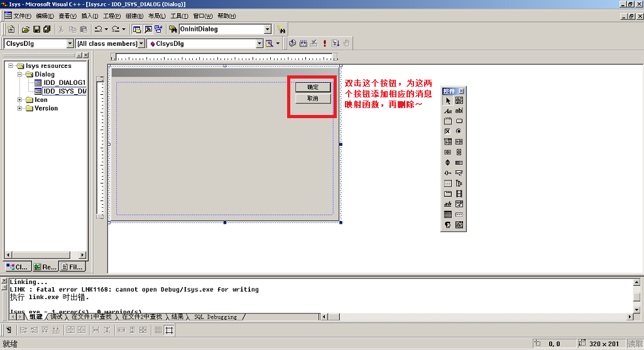Select the Check Box control tool
644x350 pixels.
(448, 131)
